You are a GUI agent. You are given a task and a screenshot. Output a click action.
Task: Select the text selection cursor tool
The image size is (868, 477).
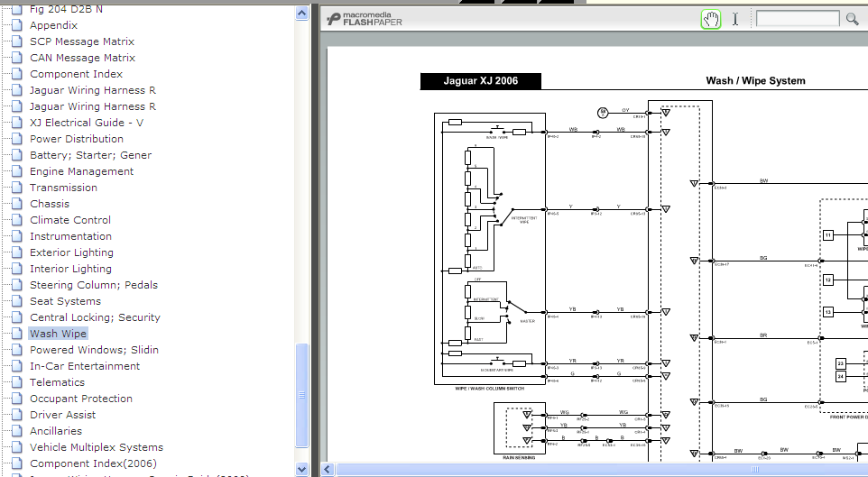[x=735, y=19]
